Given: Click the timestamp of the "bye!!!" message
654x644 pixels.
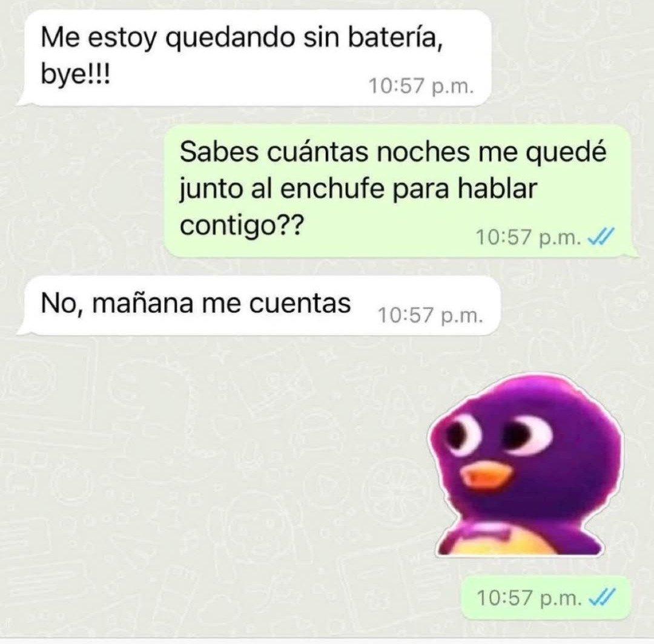Looking at the screenshot, I should (421, 87).
